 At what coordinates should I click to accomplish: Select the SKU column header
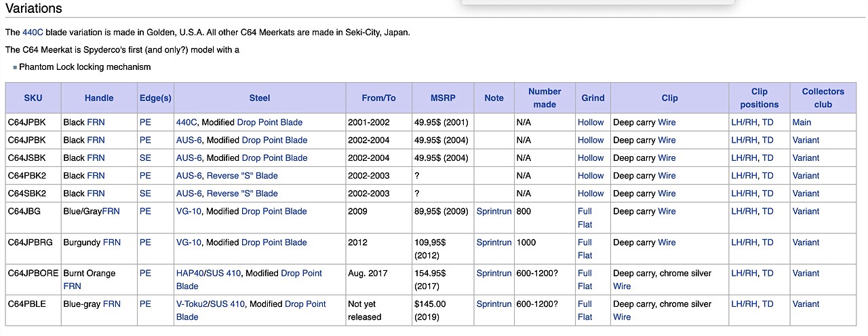33,98
